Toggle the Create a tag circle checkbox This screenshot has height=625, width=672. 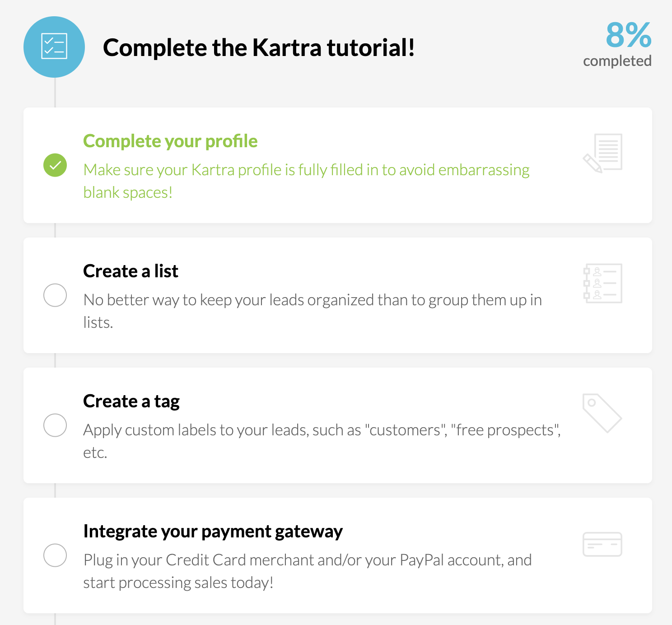(55, 425)
